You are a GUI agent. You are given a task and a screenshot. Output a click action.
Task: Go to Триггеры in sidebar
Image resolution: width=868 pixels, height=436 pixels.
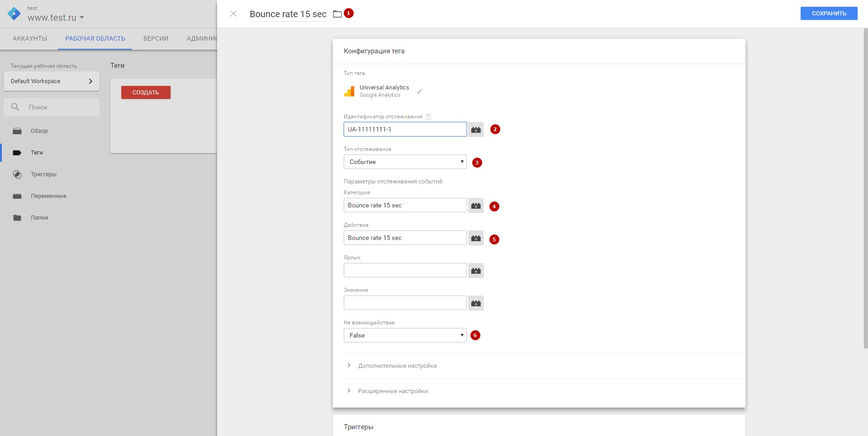[43, 174]
